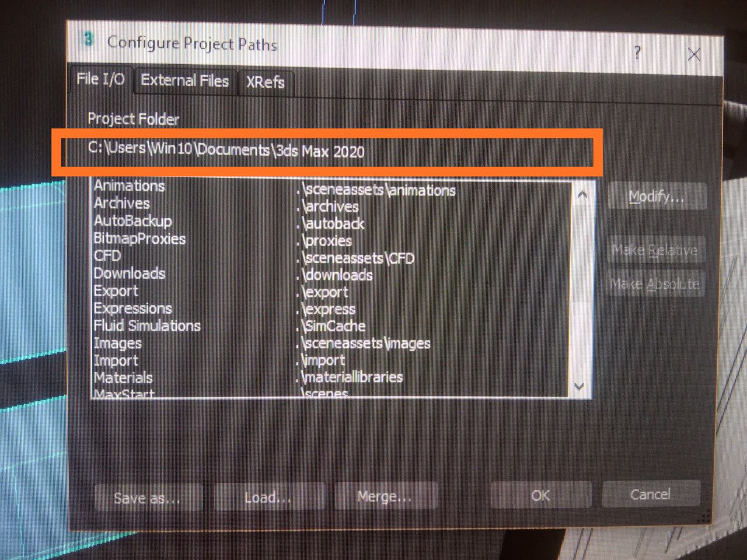Close the Configure Project Paths dialog

(694, 55)
